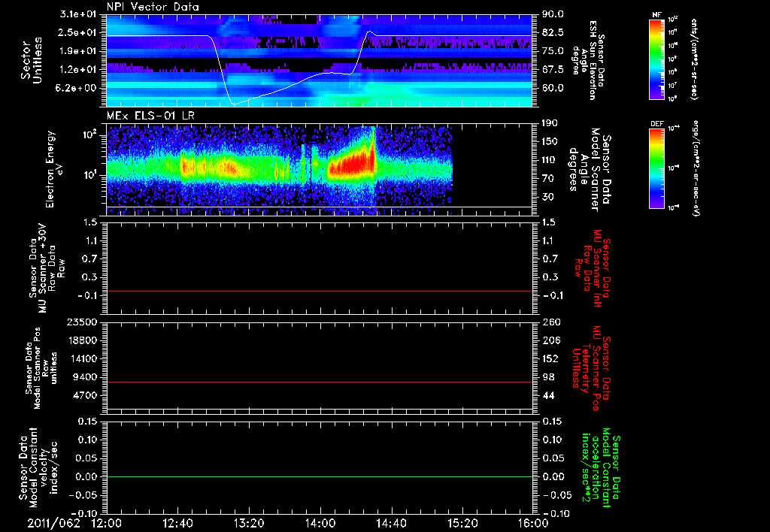The width and height of the screenshot is (770, 532).
Task: Click the red high-flux region in electron spectrogram
Action: (x=353, y=165)
